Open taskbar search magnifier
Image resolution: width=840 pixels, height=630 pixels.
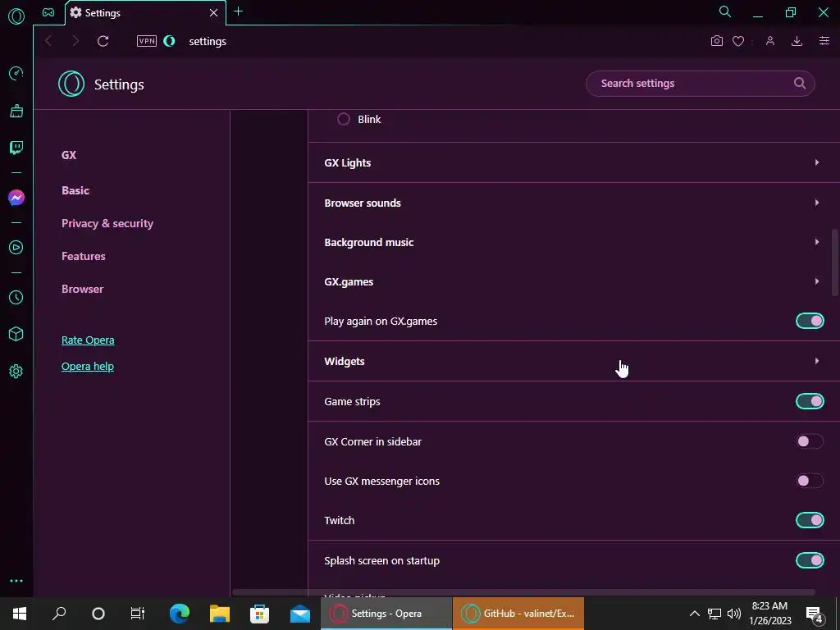[59, 614]
